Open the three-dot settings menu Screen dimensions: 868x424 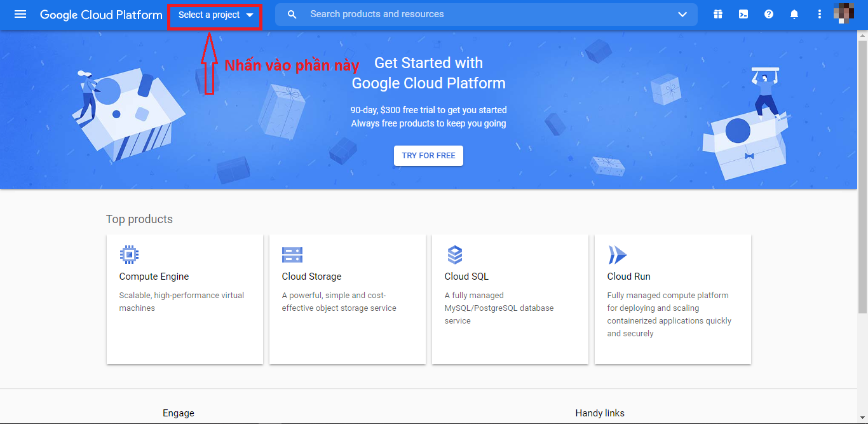point(820,14)
